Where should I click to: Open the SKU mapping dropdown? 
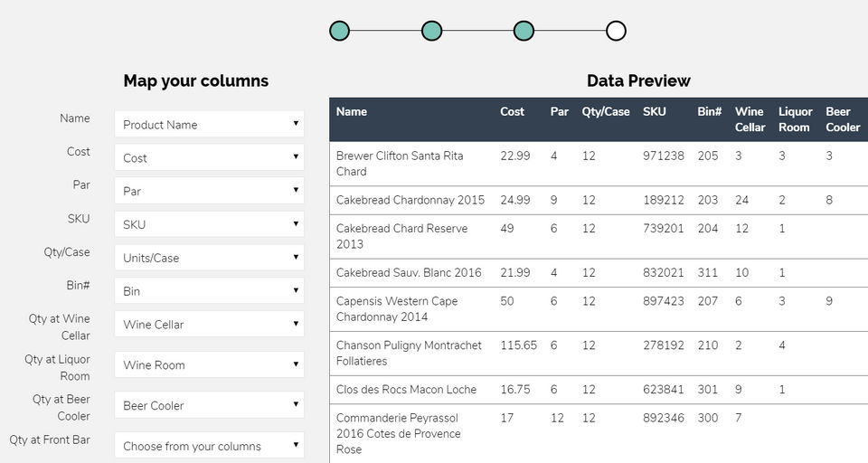click(209, 224)
